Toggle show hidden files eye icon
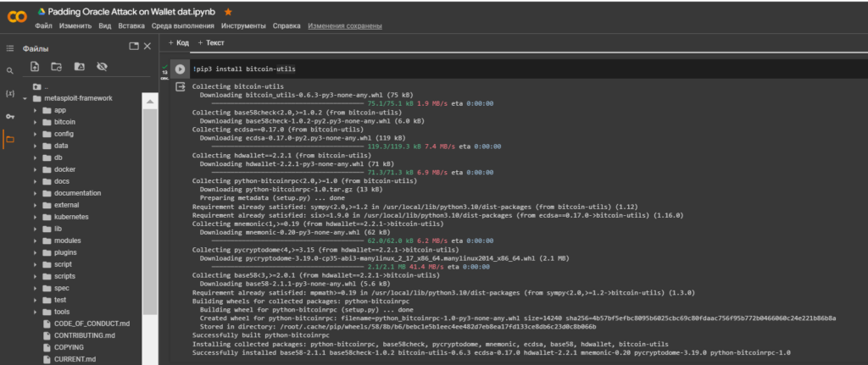The width and height of the screenshot is (868, 365). [102, 67]
